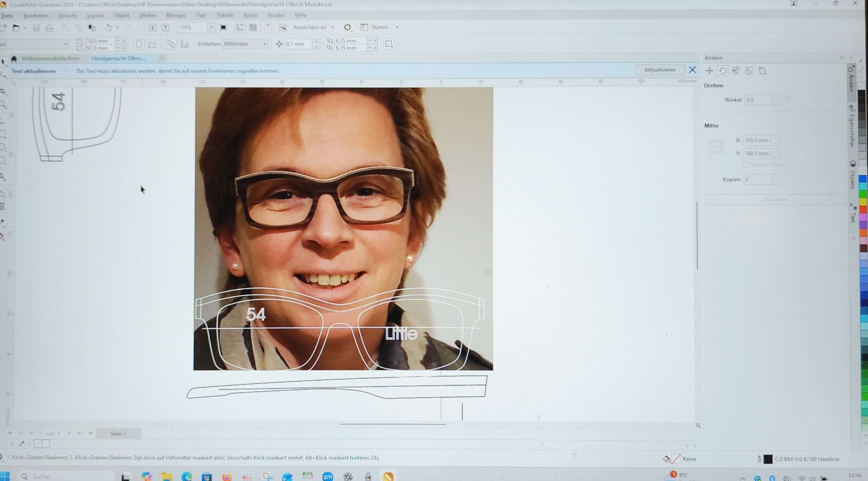This screenshot has width=868, height=481.
Task: Select the Skew transform icon
Action: tap(762, 71)
